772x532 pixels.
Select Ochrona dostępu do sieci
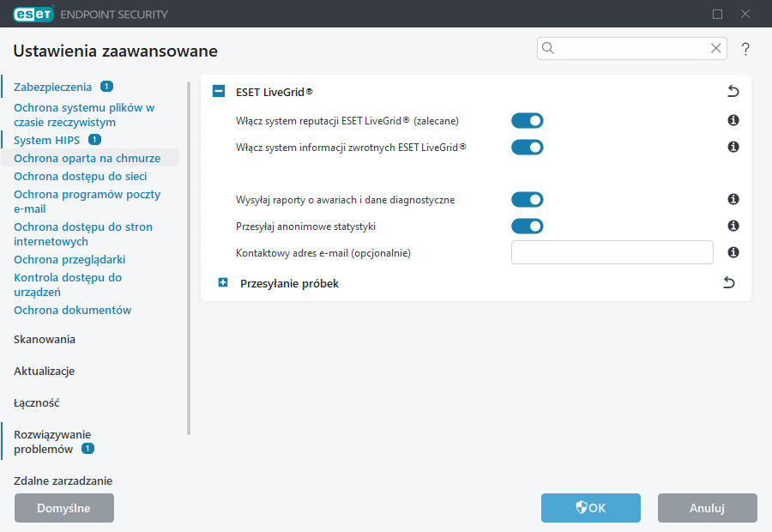point(81,177)
